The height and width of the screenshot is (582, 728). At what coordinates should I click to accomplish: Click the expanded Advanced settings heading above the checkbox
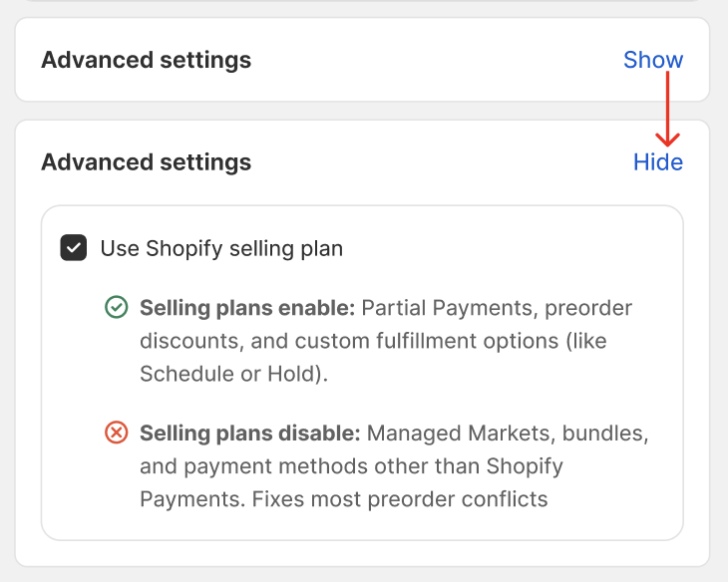pos(146,162)
